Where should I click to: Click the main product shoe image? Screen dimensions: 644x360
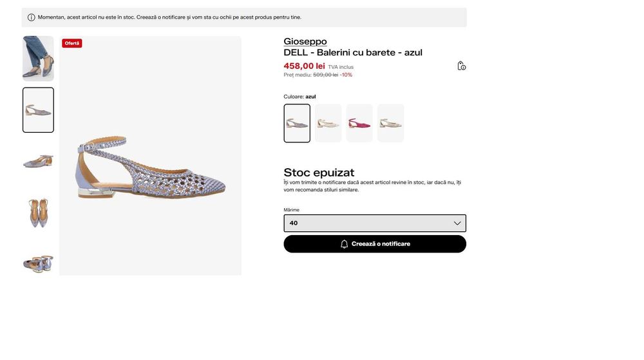click(x=150, y=156)
